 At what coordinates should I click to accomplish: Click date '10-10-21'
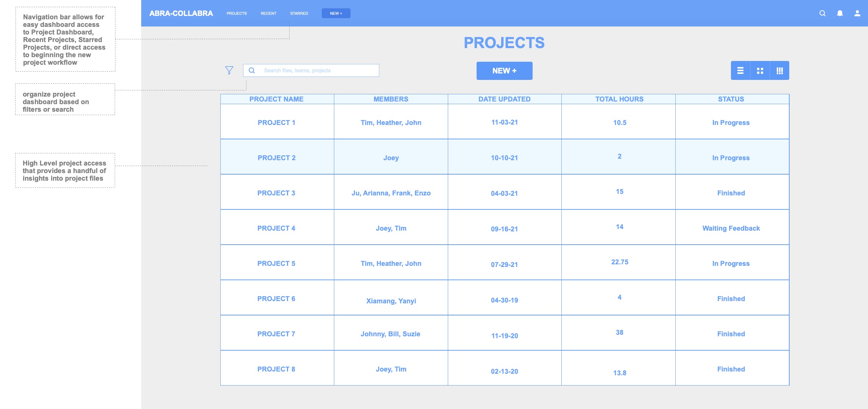coord(505,158)
